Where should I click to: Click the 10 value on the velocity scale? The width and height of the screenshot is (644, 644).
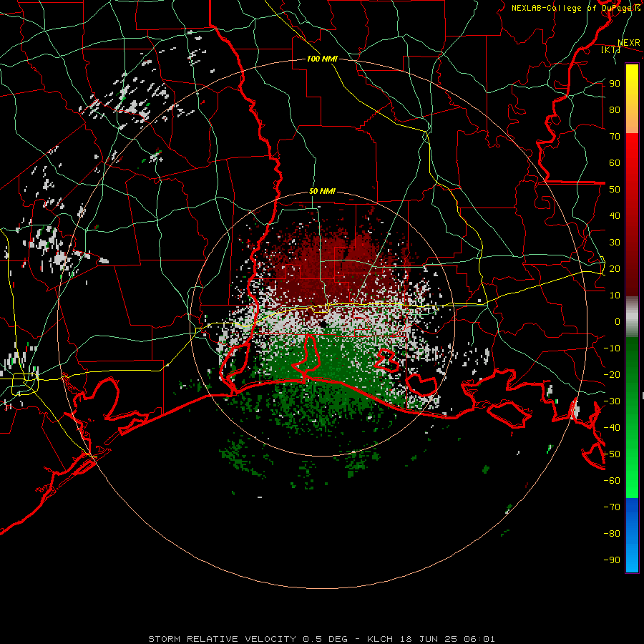pyautogui.click(x=615, y=296)
